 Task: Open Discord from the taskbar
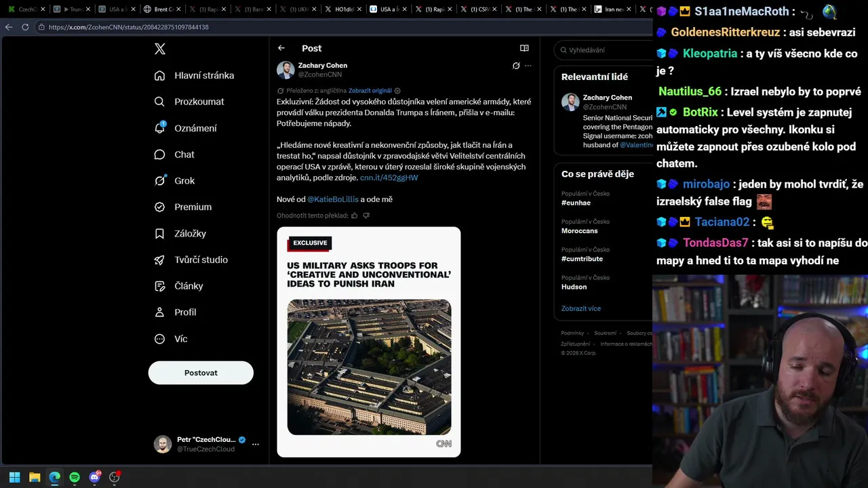[x=95, y=477]
